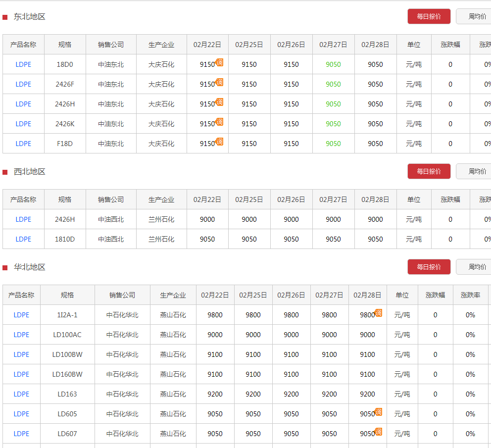The height and width of the screenshot is (448, 491).
Task: Click 中油西北 in the 兰州石化 2426H row
Action: pyautogui.click(x=111, y=219)
